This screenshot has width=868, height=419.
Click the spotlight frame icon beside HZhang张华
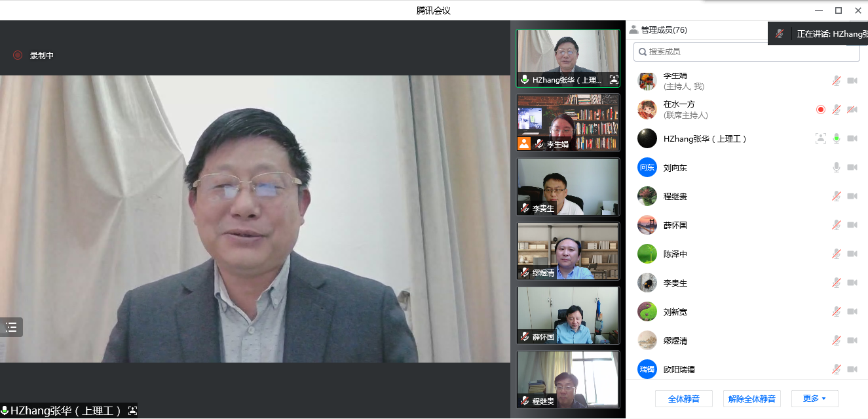tap(820, 138)
